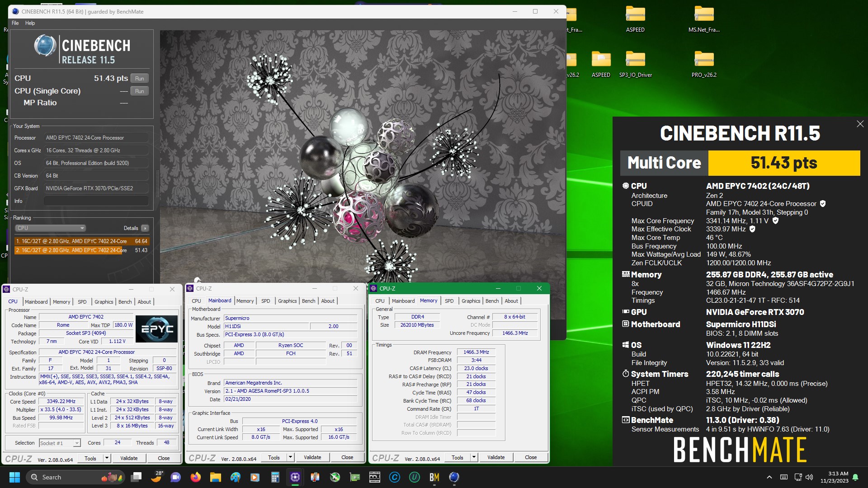This screenshot has width=868, height=488.
Task: Click Validate in left CPU-Z window
Action: point(129,458)
